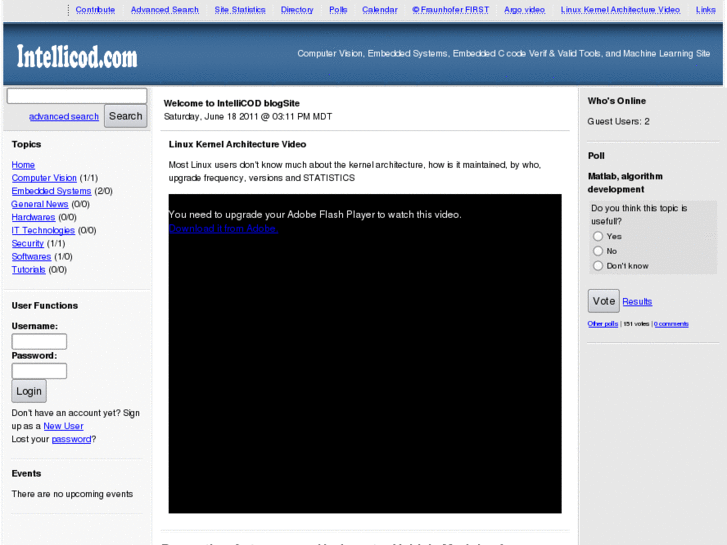
Task: Open Advanced Search in top navigation
Action: pyautogui.click(x=165, y=10)
